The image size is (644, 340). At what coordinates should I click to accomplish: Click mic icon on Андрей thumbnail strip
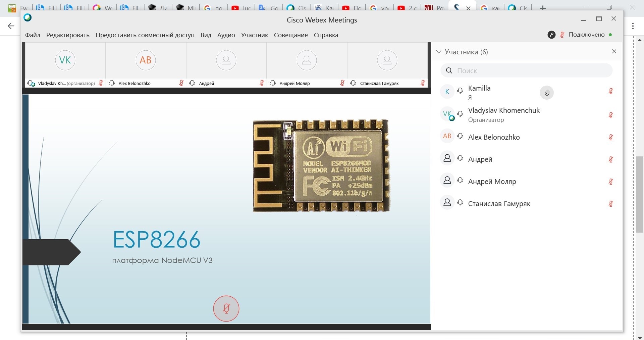click(262, 83)
